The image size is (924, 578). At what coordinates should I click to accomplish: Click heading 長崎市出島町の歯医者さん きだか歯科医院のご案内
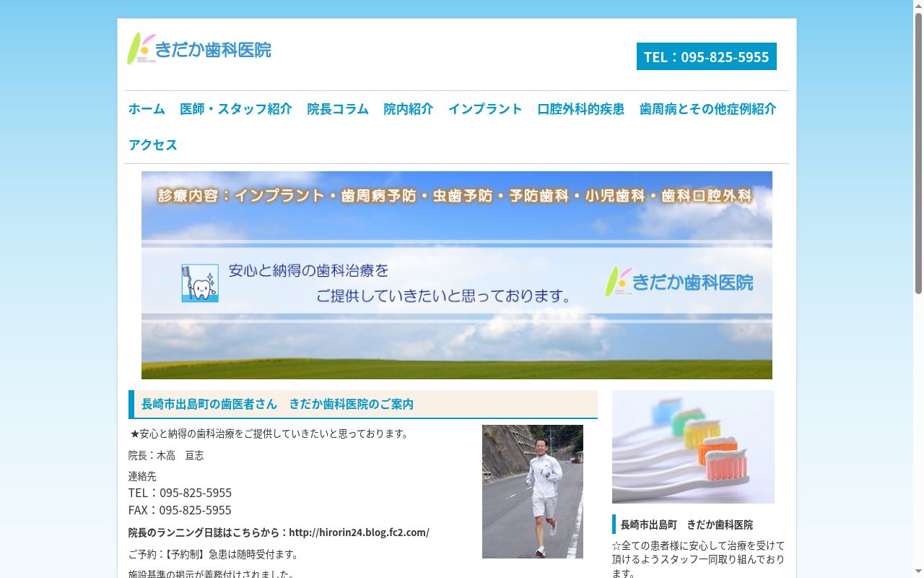pos(363,404)
